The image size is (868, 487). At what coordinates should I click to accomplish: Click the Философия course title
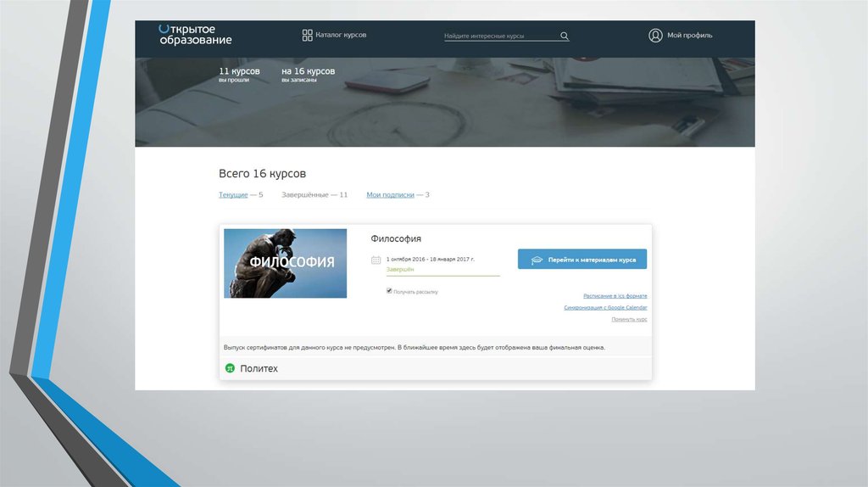pyautogui.click(x=396, y=238)
